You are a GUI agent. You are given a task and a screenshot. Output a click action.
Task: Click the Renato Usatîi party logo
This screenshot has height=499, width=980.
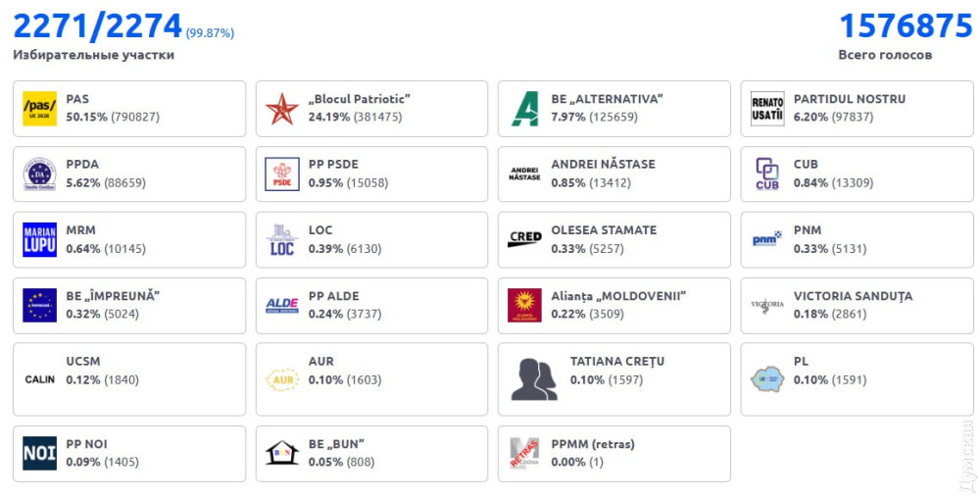point(767,109)
